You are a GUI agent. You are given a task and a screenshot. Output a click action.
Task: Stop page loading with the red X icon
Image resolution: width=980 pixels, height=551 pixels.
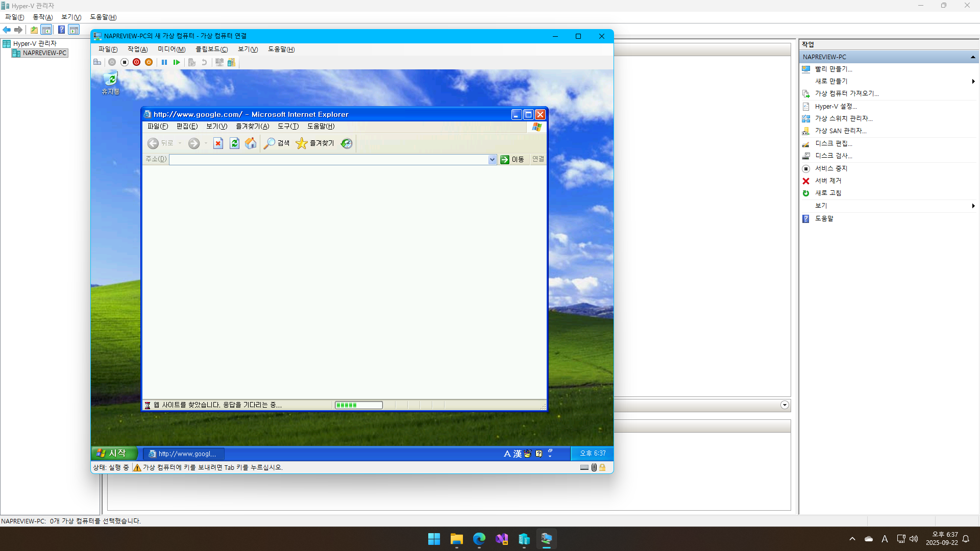218,143
